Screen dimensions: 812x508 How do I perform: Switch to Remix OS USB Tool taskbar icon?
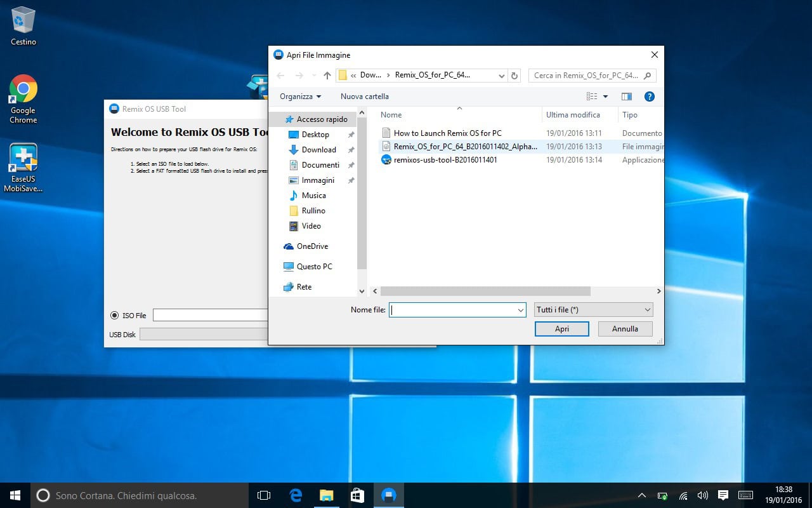point(388,495)
